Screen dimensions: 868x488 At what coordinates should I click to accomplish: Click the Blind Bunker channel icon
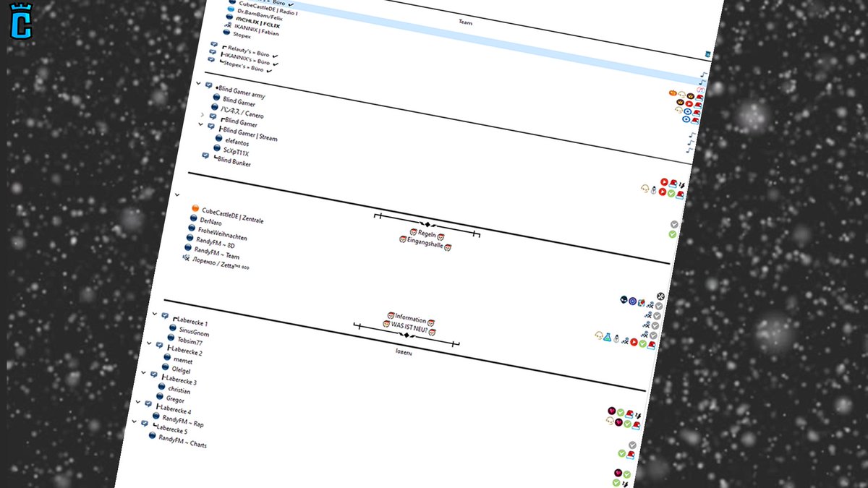[x=205, y=156]
